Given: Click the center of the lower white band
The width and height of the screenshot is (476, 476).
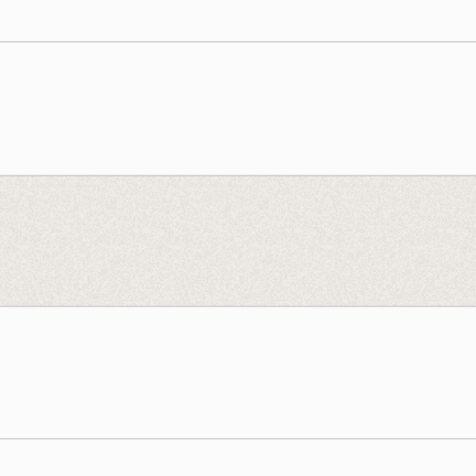Looking at the screenshot, I should coord(238,372).
